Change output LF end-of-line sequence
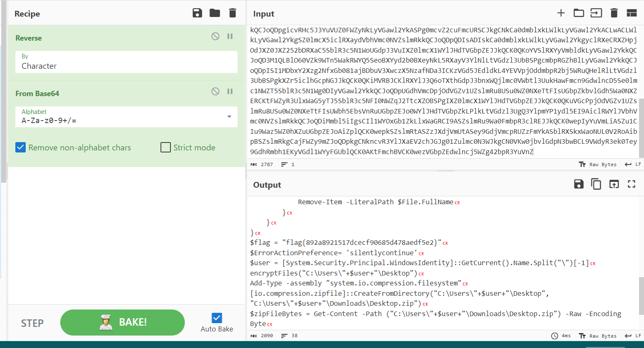Image resolution: width=644 pixels, height=348 pixels. 633,336
